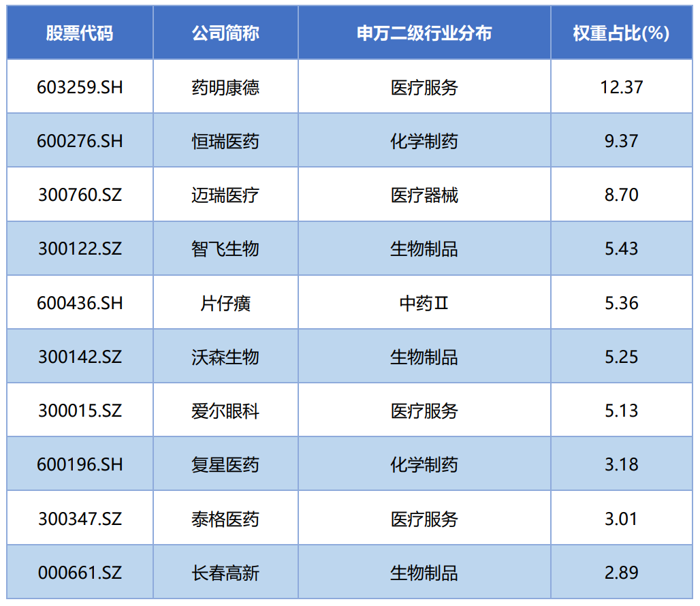The image size is (700, 606).
Task: Select company name 沃森生物
Action: point(225,357)
